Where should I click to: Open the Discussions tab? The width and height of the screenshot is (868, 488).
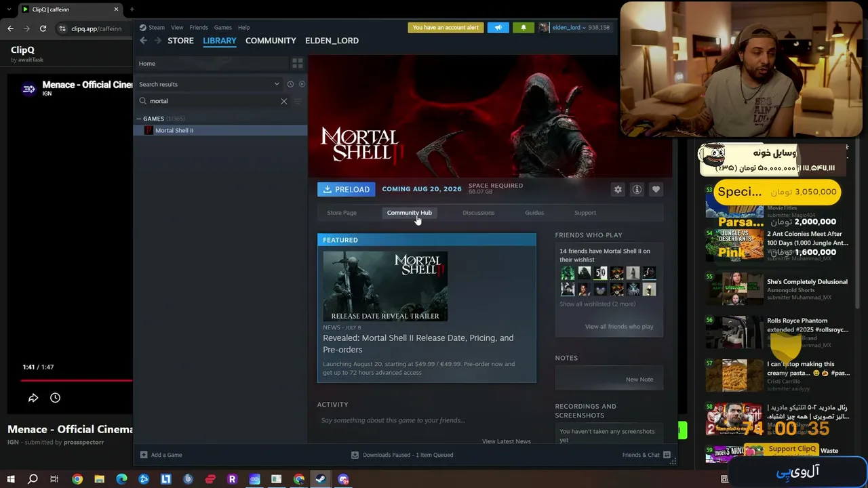point(479,213)
